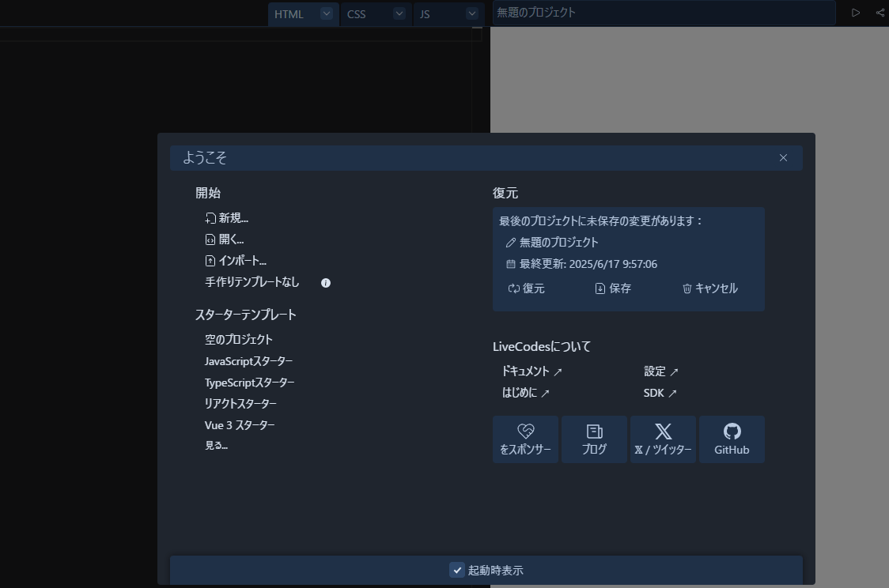Switch to the HTML editor tab
The image size is (889, 588).
[x=289, y=14]
